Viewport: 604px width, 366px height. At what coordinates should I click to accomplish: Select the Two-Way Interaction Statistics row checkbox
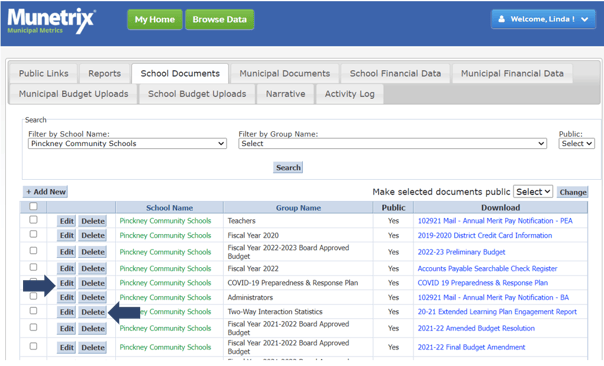pyautogui.click(x=34, y=311)
